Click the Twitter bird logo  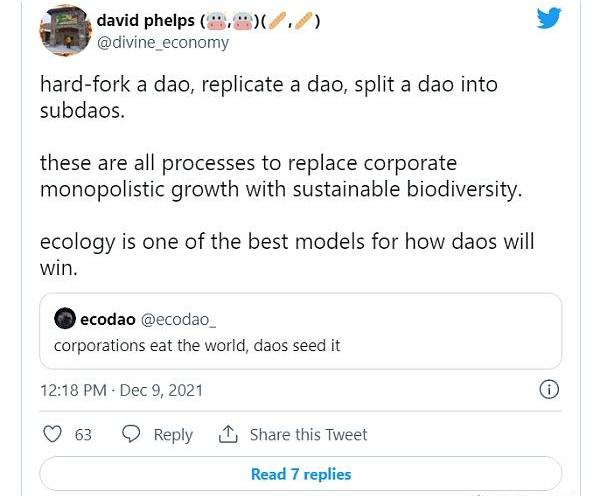(549, 18)
